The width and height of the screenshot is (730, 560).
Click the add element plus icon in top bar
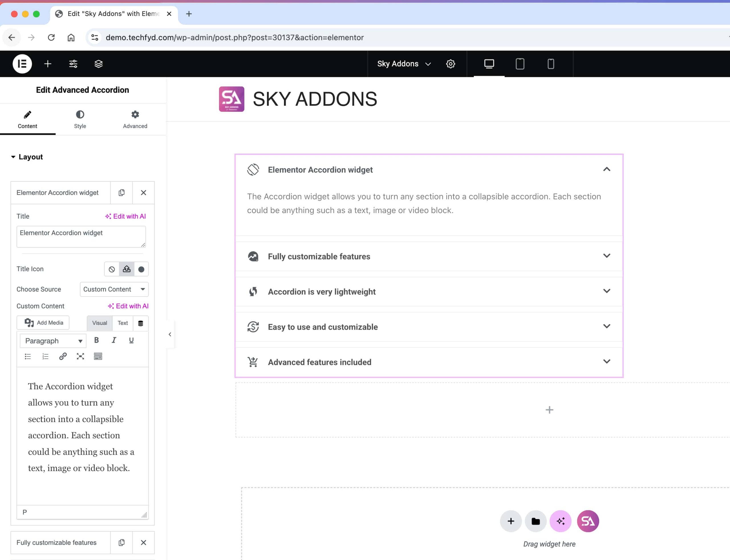[x=48, y=64]
